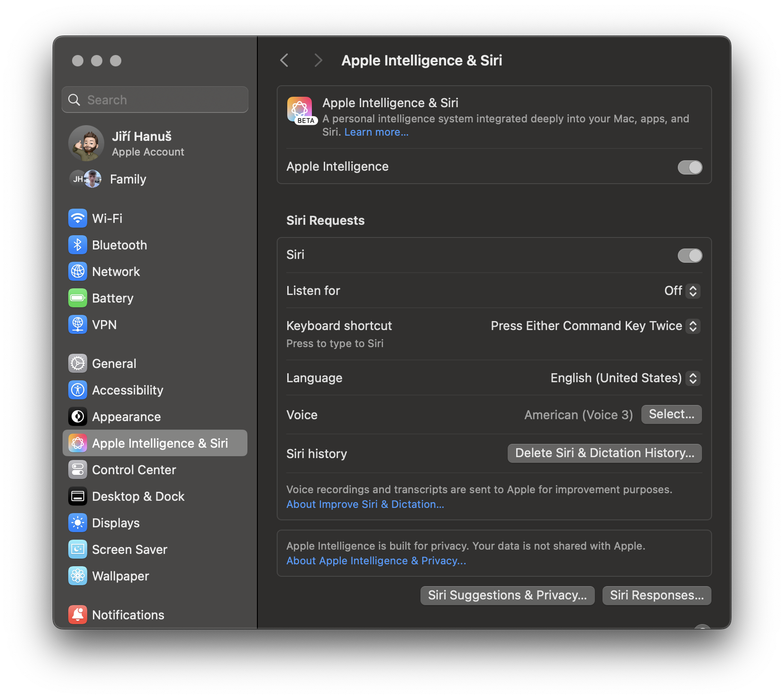
Task: Select General in the sidebar
Action: pos(155,363)
